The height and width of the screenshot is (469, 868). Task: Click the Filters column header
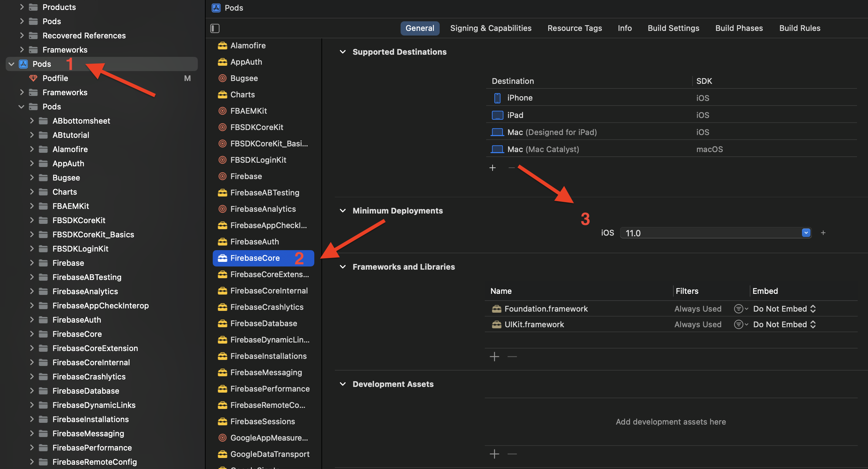[687, 291]
